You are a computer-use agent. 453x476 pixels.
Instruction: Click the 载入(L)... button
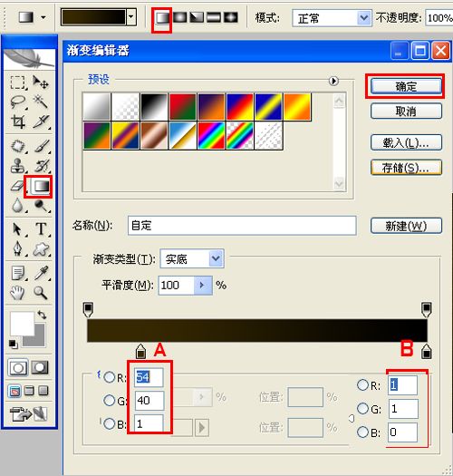[406, 142]
